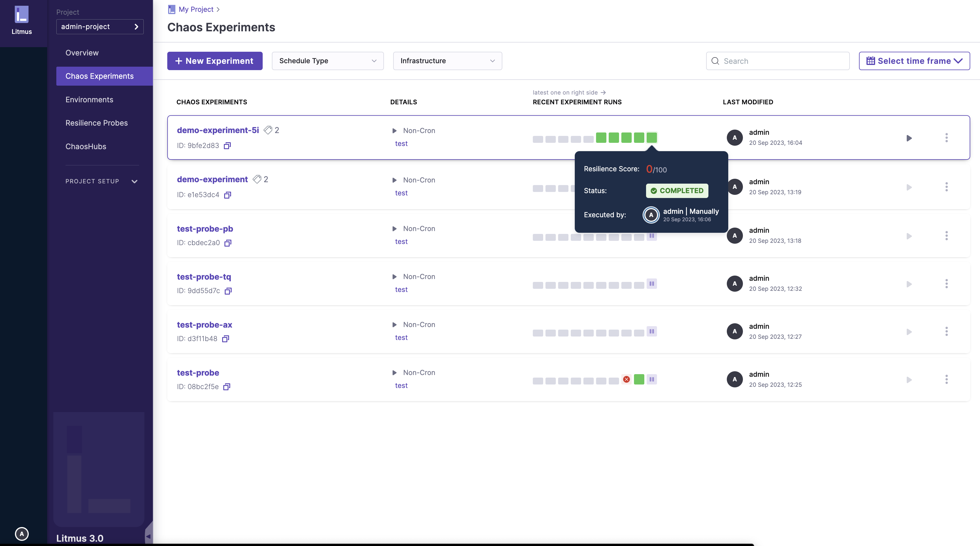Collapse the sidebar with the arrow handle
Viewport: 980px width, 546px height.
click(148, 537)
